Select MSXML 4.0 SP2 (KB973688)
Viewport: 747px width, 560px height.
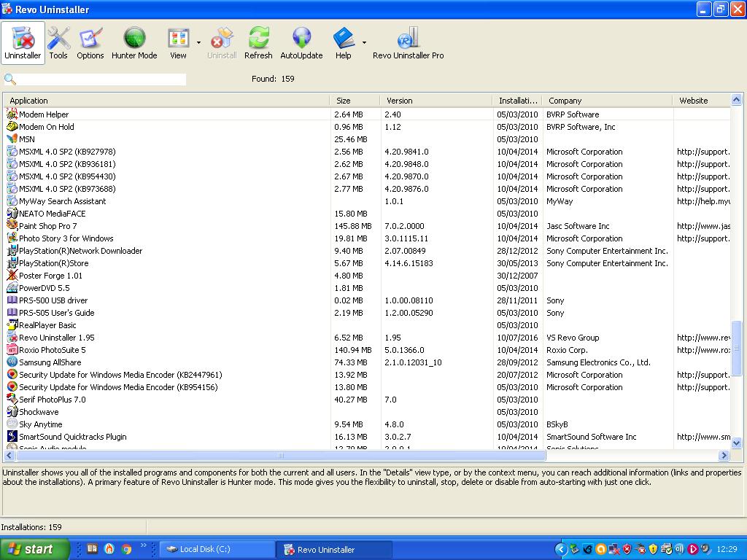coord(67,189)
